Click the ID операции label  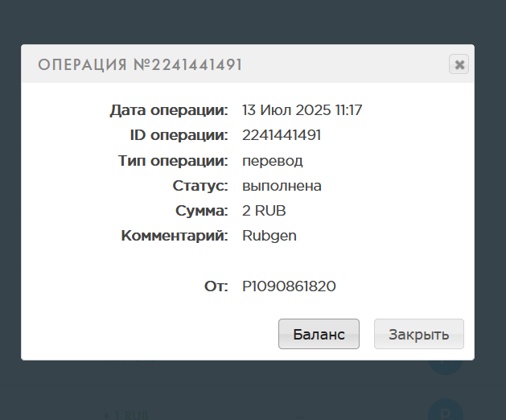pyautogui.click(x=179, y=135)
